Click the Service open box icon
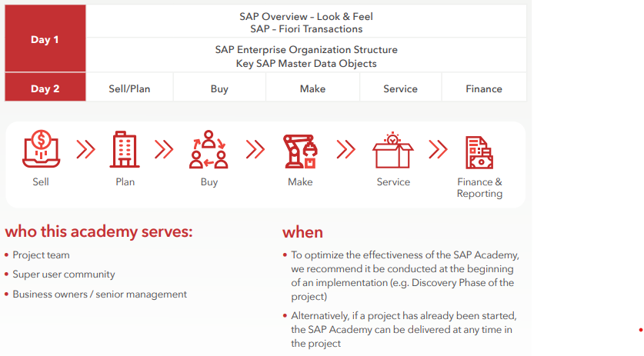This screenshot has width=644, height=356. click(392, 150)
